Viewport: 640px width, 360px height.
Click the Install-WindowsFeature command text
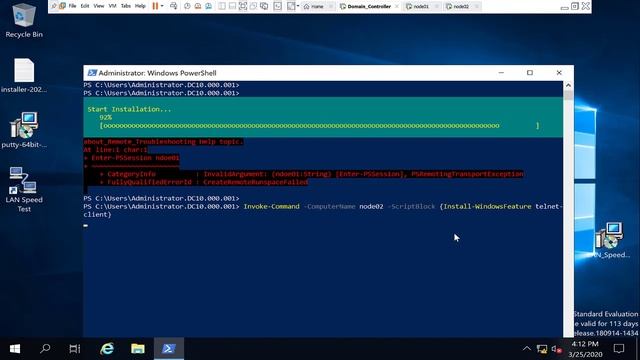(x=487, y=207)
